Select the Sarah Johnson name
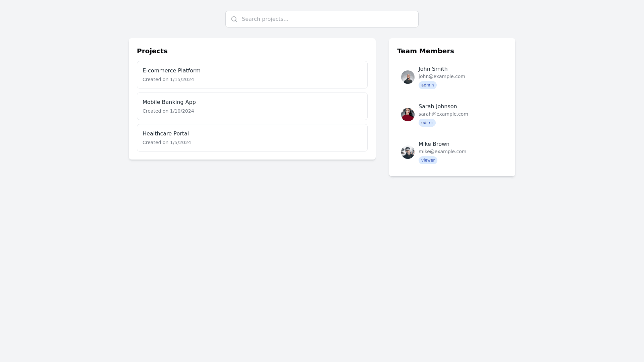 (x=437, y=107)
